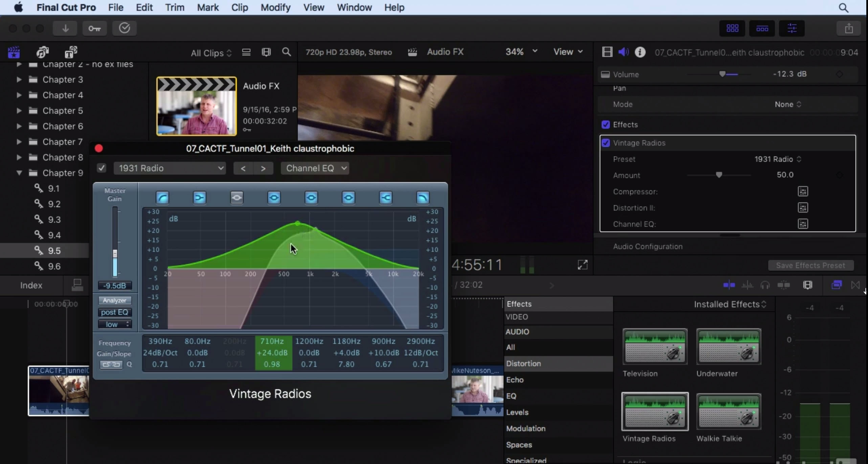Click the post EQ mode button
The image size is (868, 464).
pyautogui.click(x=114, y=312)
